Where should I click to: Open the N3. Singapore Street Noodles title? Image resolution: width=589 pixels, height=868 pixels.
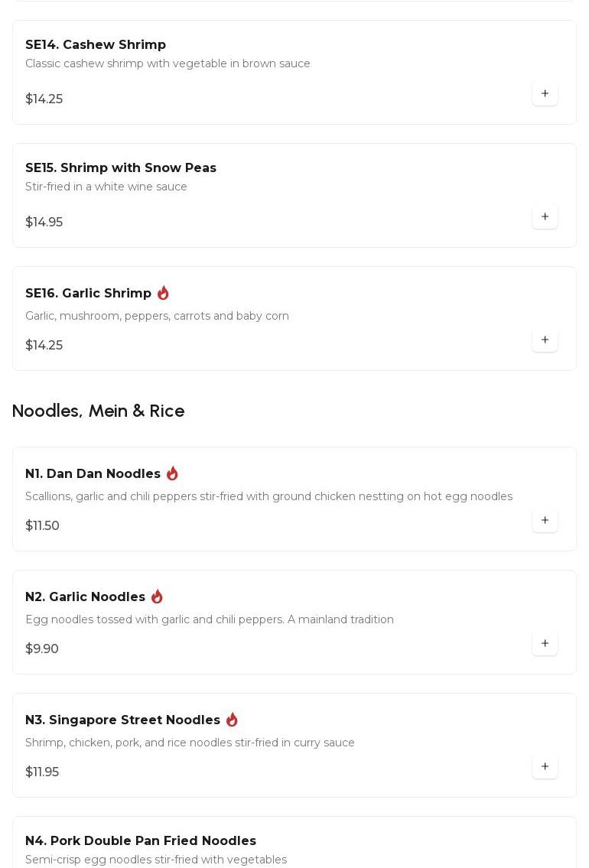coord(122,720)
